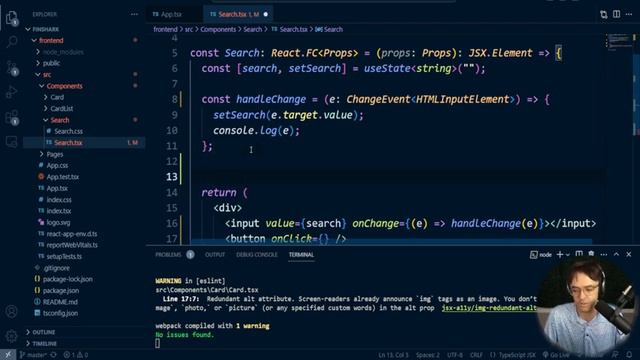Expand the CardList folder
Image resolution: width=640 pixels, height=360 pixels.
[62, 109]
